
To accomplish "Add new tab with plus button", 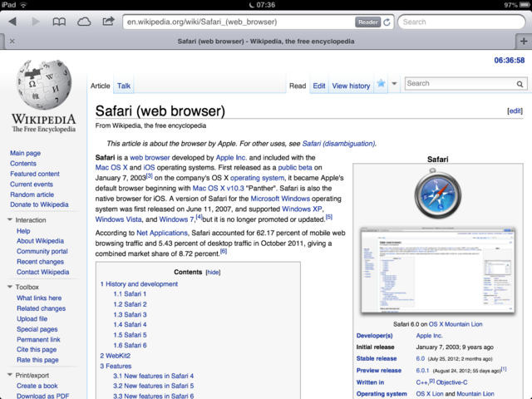I will 524,42.
